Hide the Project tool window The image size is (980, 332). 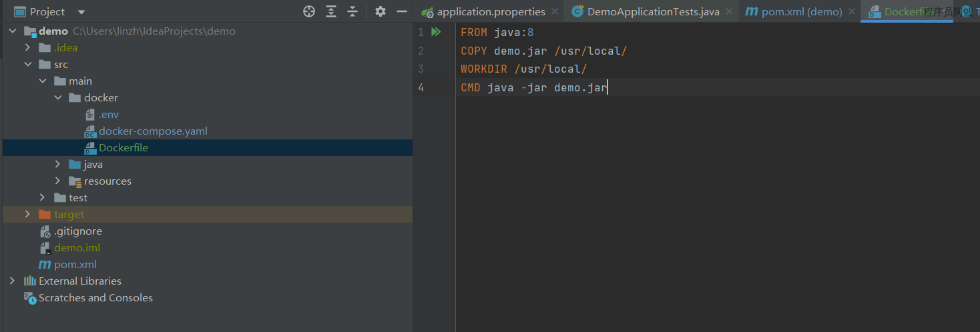[x=402, y=11]
